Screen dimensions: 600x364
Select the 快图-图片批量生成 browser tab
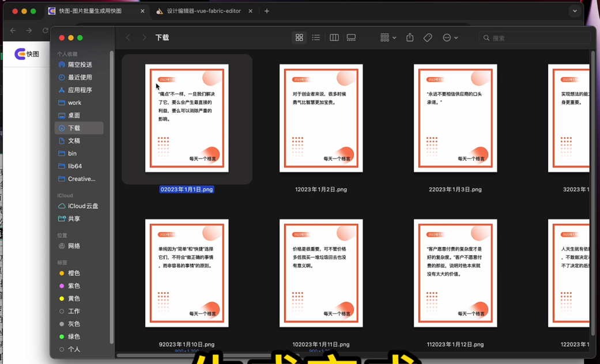point(92,11)
